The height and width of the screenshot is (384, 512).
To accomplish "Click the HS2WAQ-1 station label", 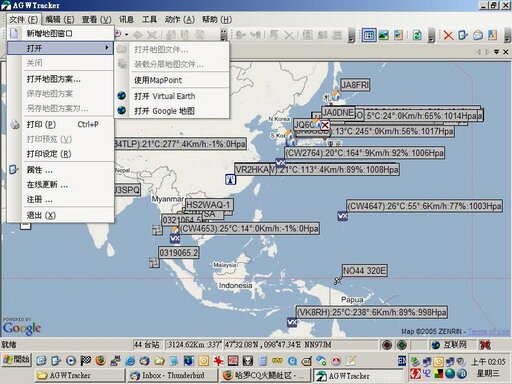I will (209, 204).
